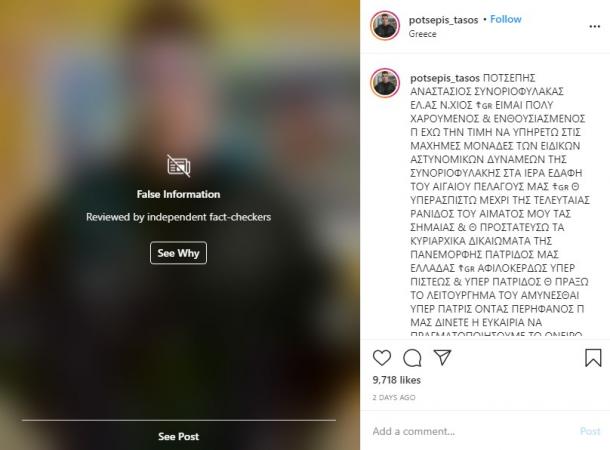Like the post with the heart icon
610x450 pixels.
(382, 357)
